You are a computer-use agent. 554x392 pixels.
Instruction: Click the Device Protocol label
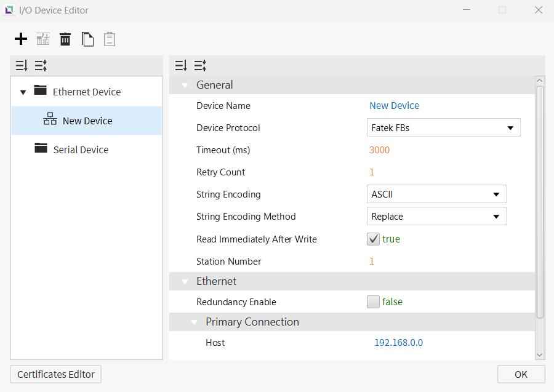coord(228,128)
